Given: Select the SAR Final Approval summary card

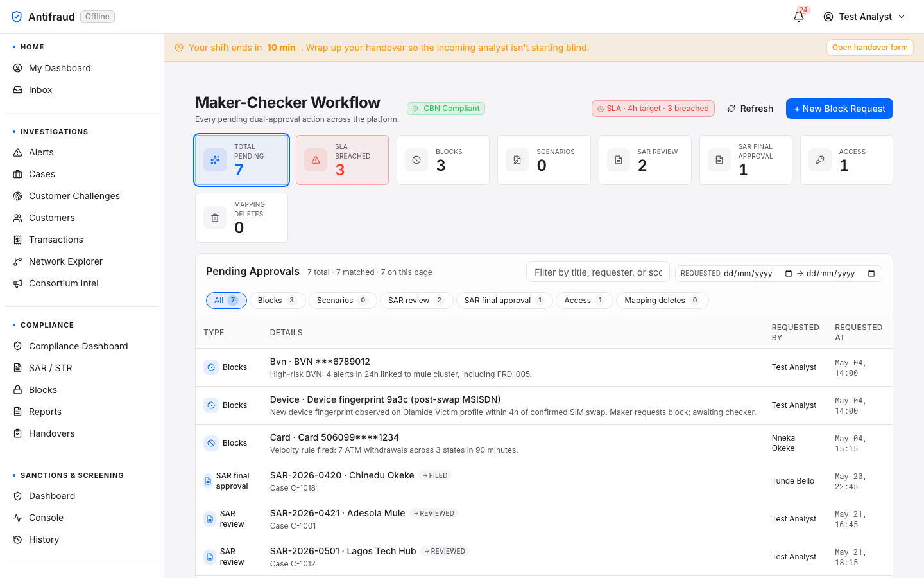Looking at the screenshot, I should point(746,160).
